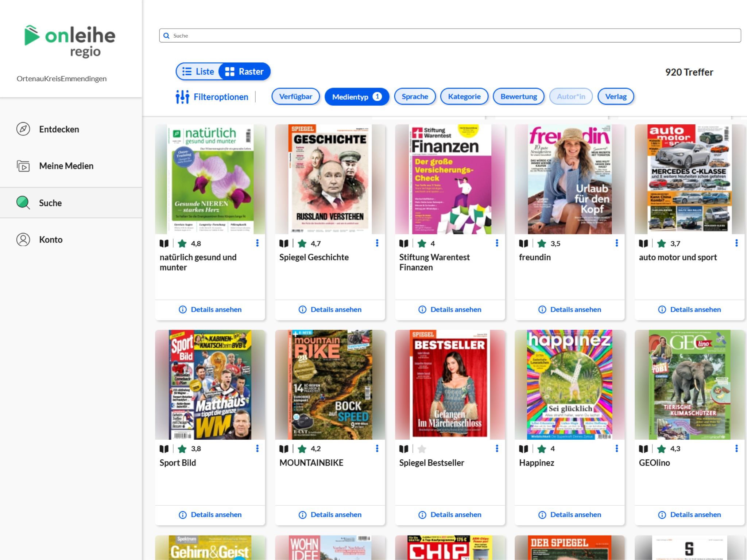
Task: View details of freundin
Action: tap(570, 310)
